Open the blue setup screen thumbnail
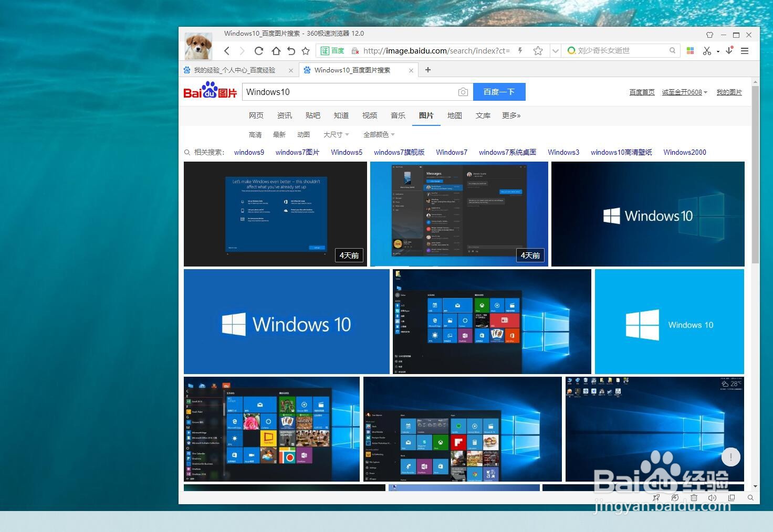 coord(275,214)
